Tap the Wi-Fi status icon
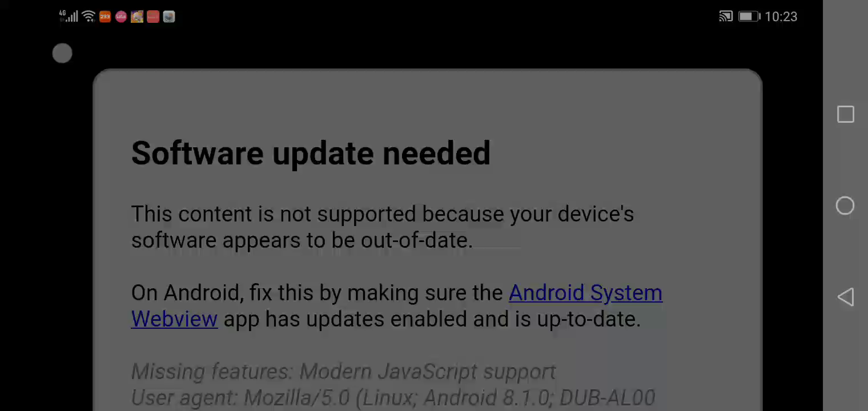Screen dimensions: 868x411 click(89, 17)
